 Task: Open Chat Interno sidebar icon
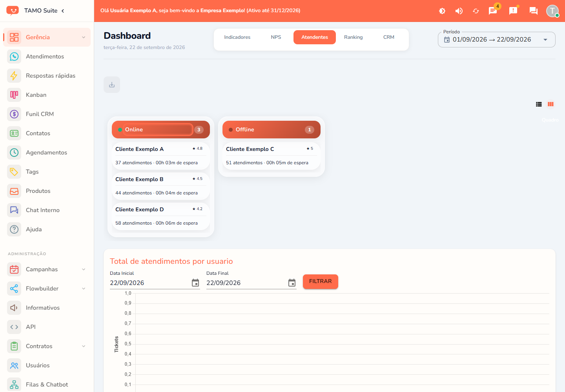coord(14,210)
